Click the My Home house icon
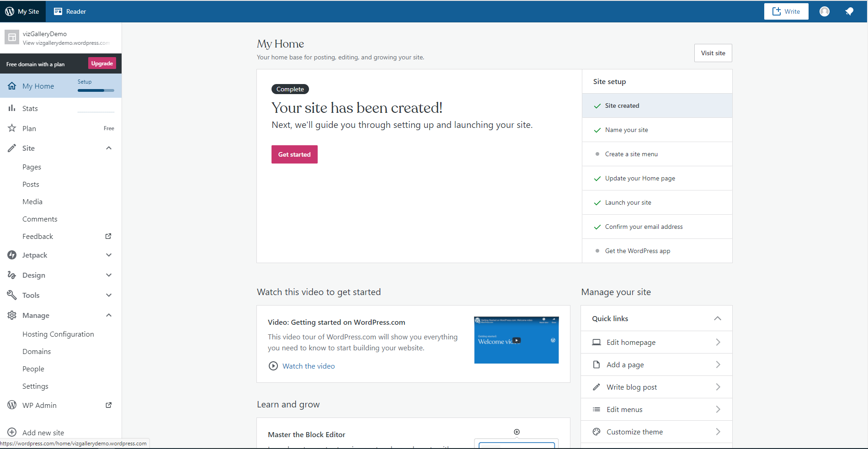 coord(12,86)
